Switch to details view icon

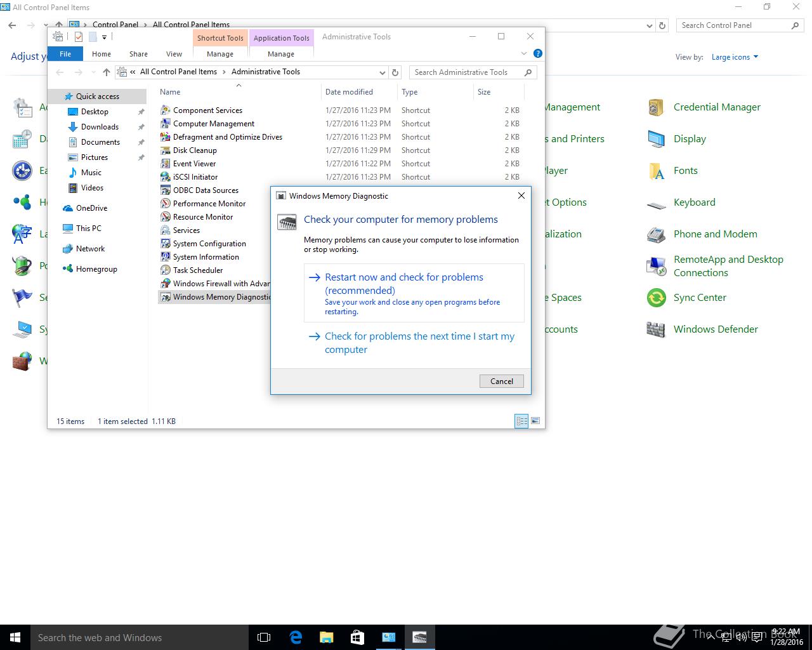coord(521,421)
